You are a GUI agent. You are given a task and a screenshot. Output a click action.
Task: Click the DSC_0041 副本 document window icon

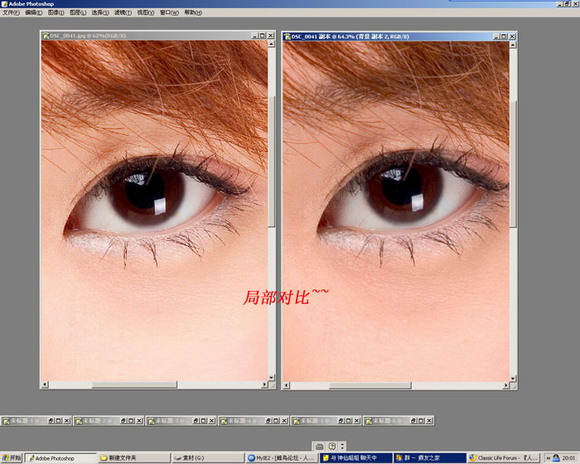287,37
